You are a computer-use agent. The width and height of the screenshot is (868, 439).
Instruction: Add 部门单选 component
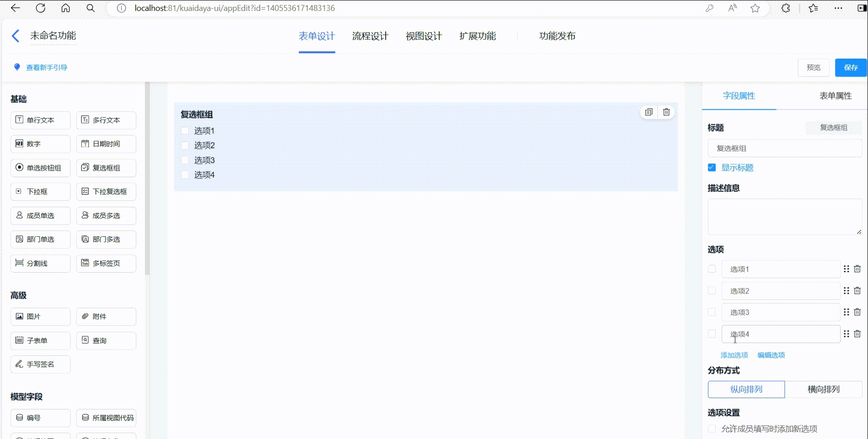tap(41, 240)
